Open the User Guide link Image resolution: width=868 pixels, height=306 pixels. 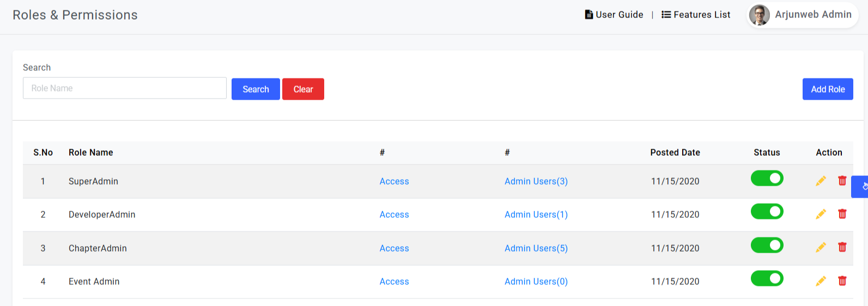click(x=614, y=15)
